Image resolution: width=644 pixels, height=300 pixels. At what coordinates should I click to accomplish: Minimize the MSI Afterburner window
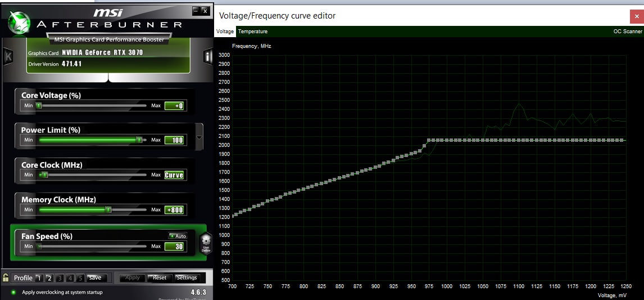tap(196, 11)
